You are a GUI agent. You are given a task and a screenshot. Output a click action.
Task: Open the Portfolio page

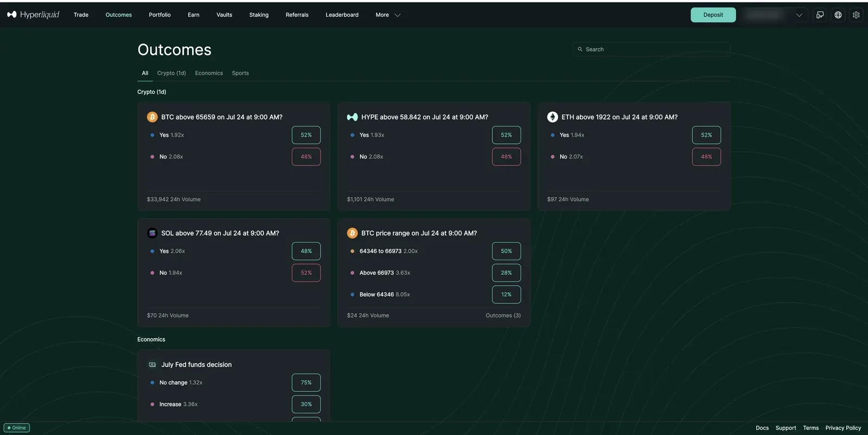(x=159, y=15)
